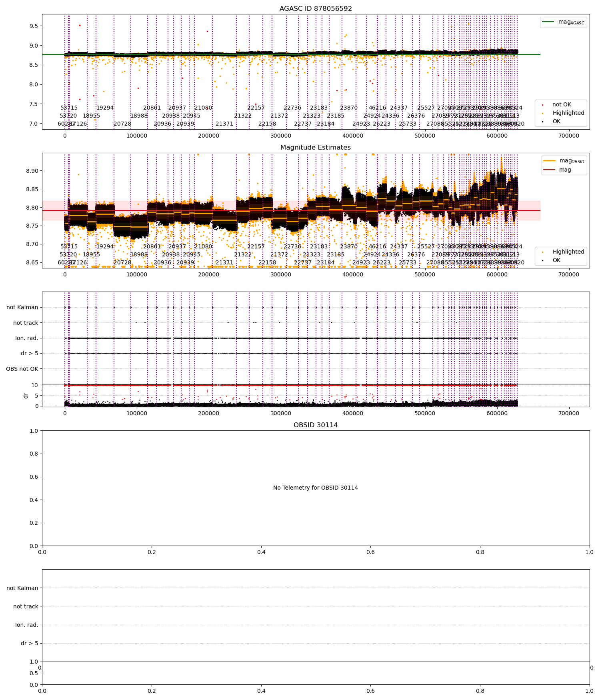Select the 7.5 y-axis tick in top plot
The height and width of the screenshot is (700, 600).
click(x=34, y=104)
